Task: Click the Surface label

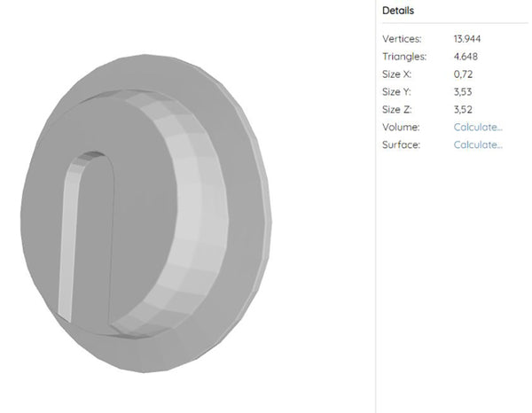Action: coord(401,144)
